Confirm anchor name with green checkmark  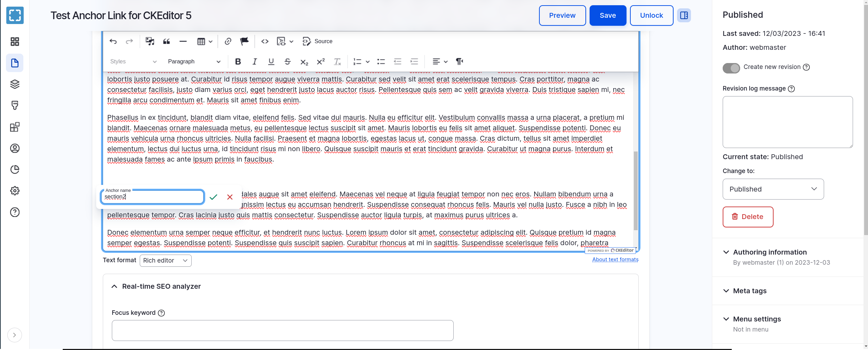point(214,197)
